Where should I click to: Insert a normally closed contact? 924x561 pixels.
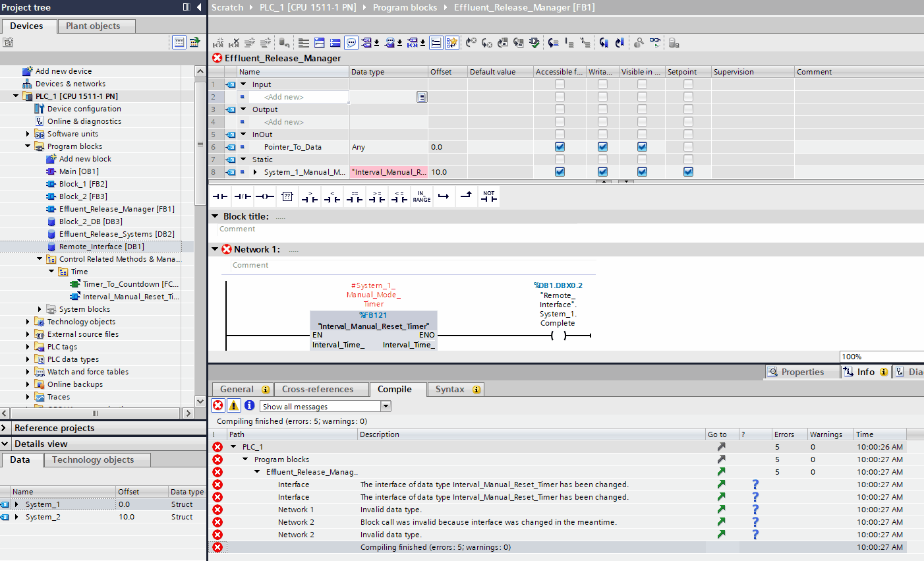243,196
